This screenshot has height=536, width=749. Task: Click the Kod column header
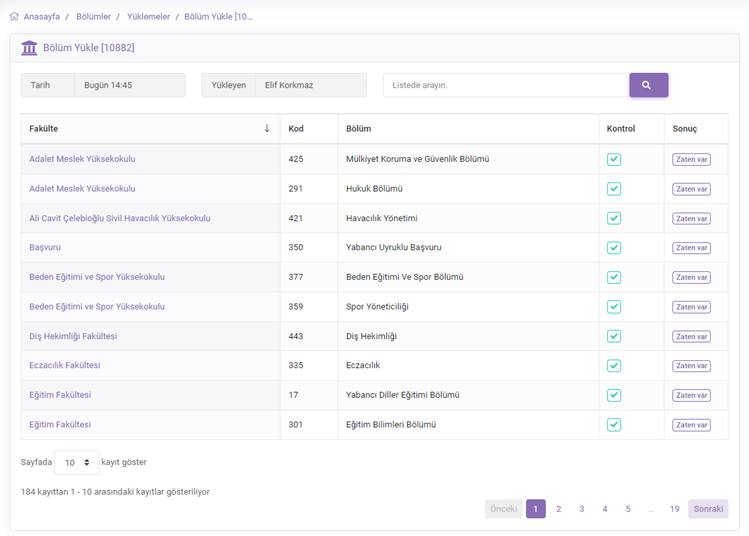click(x=296, y=129)
